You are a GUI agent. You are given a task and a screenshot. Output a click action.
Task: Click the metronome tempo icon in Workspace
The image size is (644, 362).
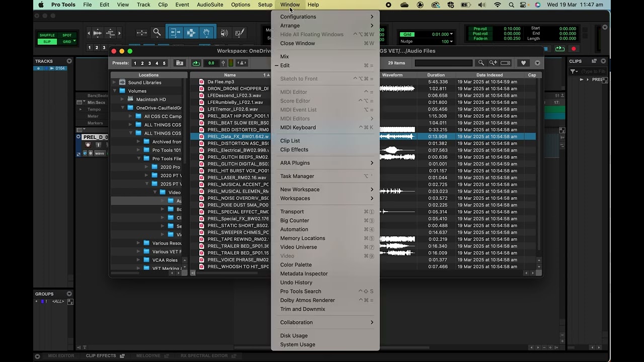(243, 63)
